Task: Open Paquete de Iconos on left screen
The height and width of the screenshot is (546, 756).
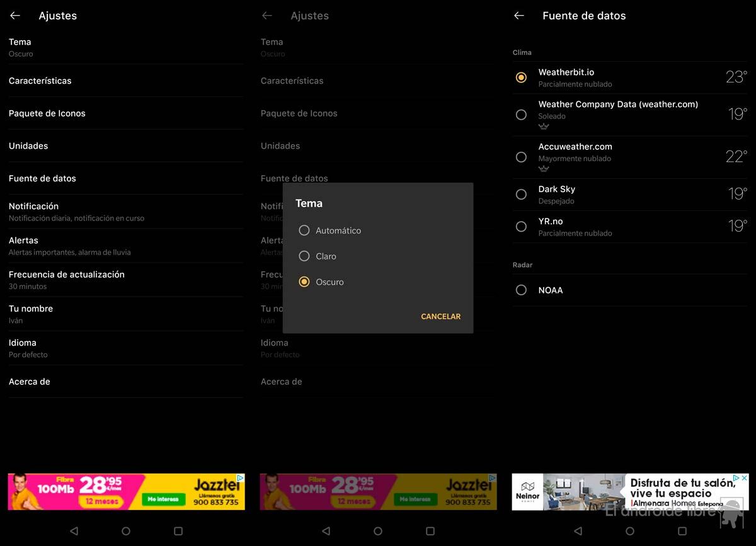Action: click(126, 113)
